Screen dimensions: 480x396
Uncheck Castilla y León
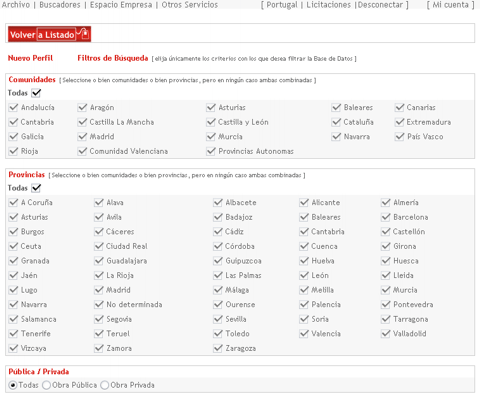pos(211,122)
